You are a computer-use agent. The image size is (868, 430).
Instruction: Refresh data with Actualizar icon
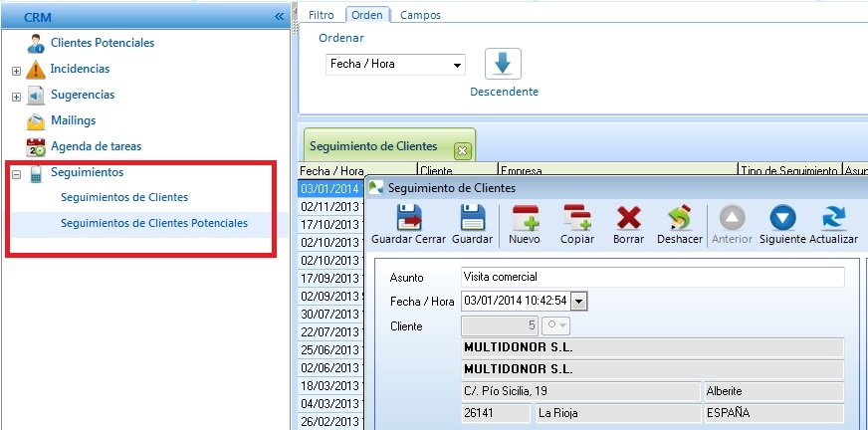(x=834, y=218)
